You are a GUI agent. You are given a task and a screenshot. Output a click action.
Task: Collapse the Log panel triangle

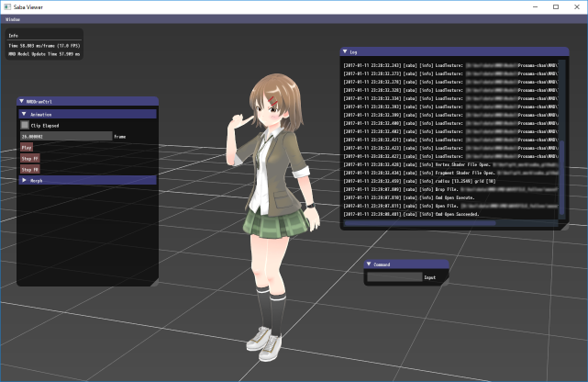pyautogui.click(x=345, y=51)
